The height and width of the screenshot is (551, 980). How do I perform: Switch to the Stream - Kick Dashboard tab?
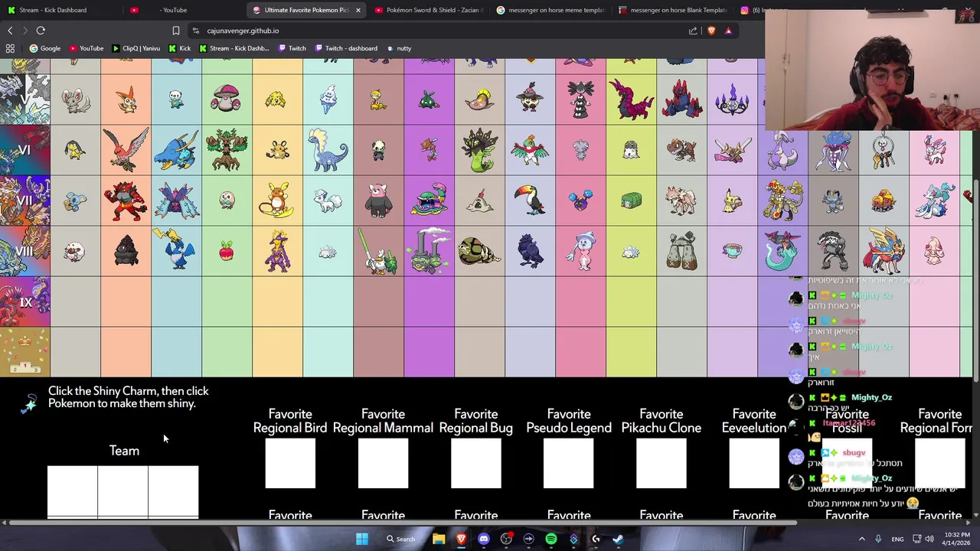tap(53, 10)
